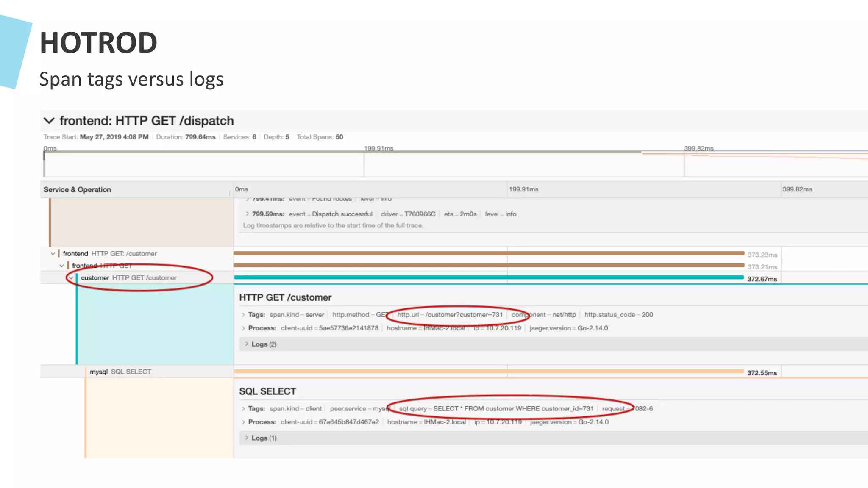The image size is (868, 488).
Task: Click the HTTP GET /customer detail heading
Action: click(x=285, y=298)
